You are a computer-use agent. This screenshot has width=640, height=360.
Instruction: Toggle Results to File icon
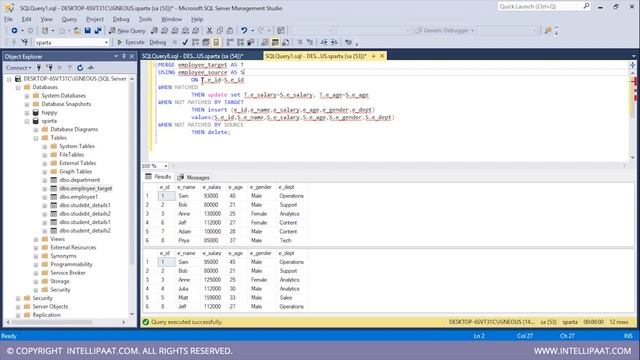(286, 42)
